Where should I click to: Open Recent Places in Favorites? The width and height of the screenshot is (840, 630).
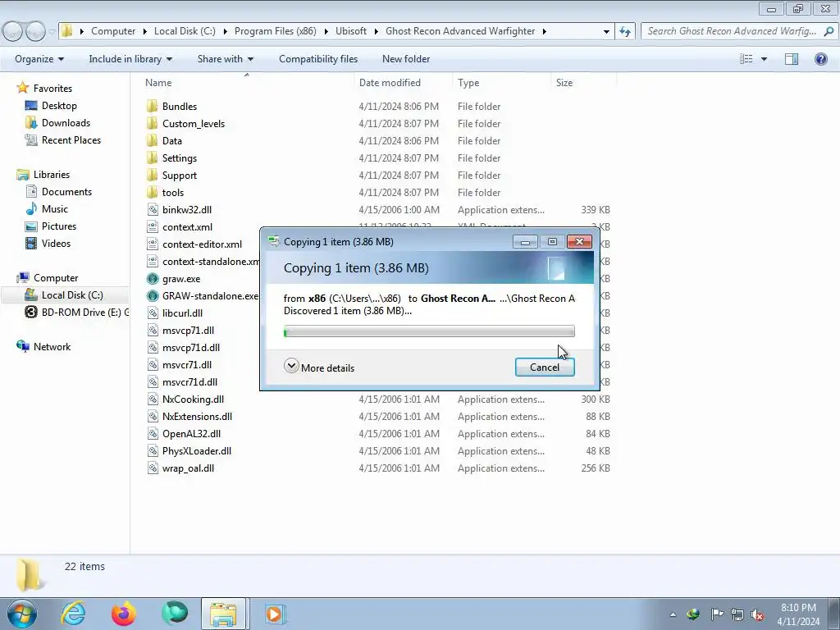(x=71, y=139)
